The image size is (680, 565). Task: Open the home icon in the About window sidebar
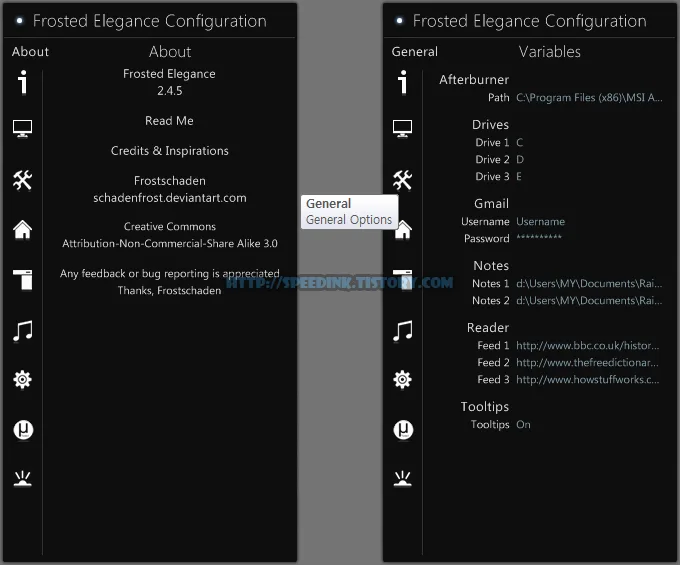[23, 229]
